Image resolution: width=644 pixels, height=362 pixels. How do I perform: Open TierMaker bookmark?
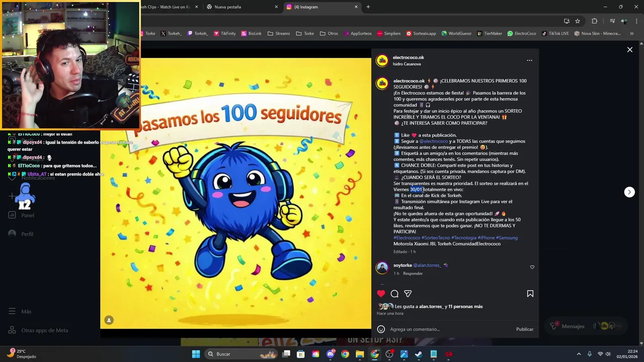point(490,34)
